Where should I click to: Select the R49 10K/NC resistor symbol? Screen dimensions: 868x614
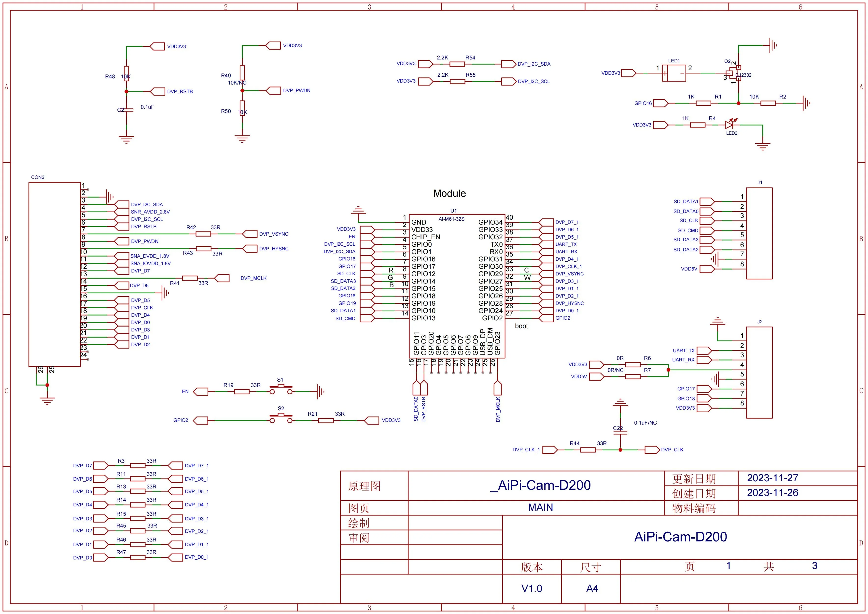tap(242, 73)
